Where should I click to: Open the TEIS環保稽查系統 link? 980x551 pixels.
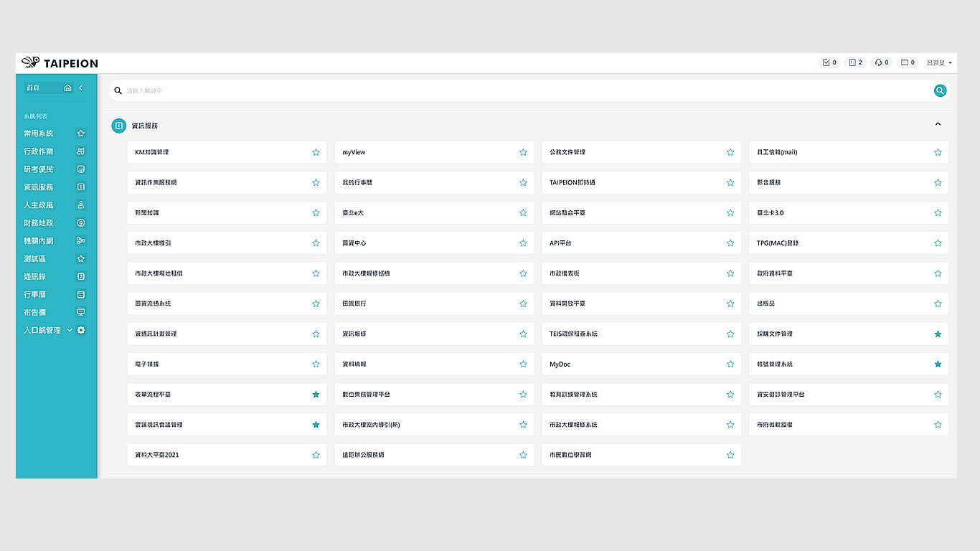click(574, 334)
